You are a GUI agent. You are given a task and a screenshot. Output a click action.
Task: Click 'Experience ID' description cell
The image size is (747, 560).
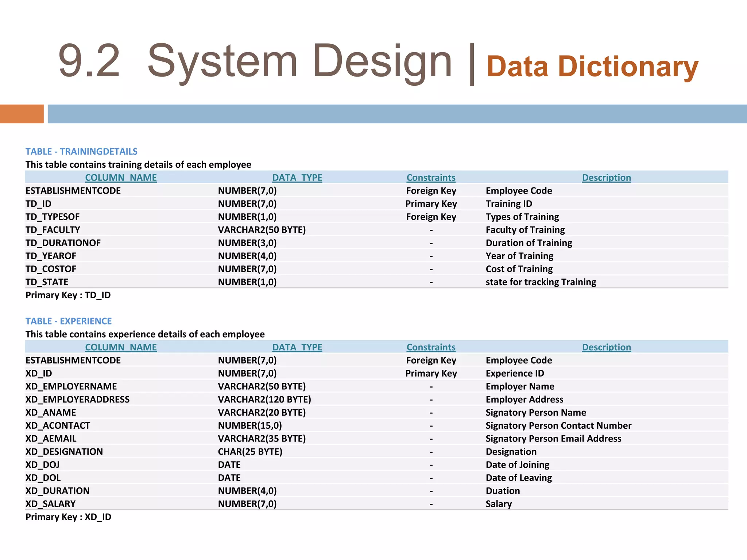click(515, 373)
